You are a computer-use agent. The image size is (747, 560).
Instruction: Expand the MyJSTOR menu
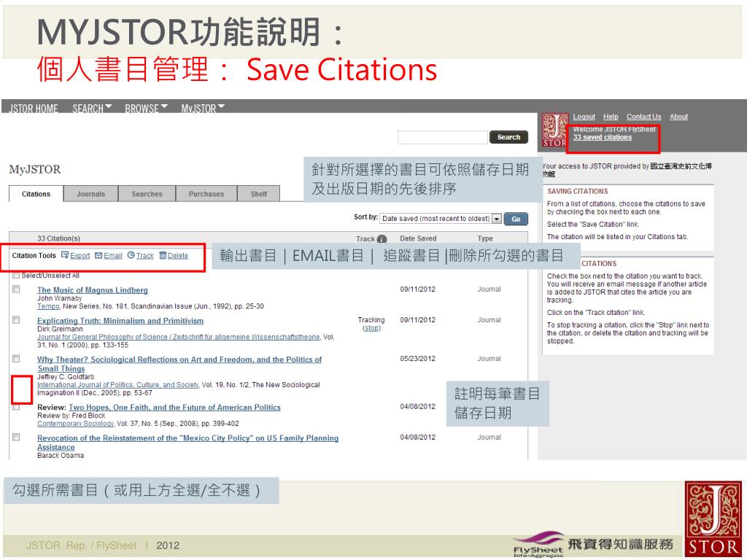203,109
